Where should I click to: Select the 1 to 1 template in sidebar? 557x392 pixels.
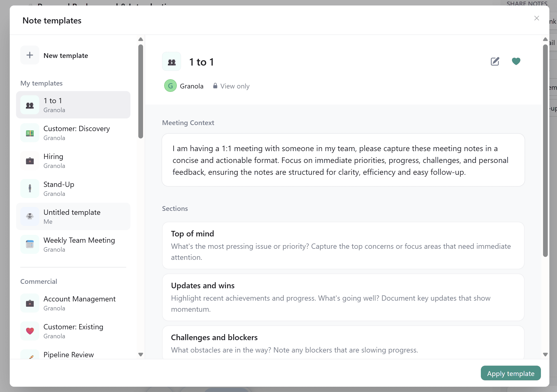pyautogui.click(x=73, y=105)
